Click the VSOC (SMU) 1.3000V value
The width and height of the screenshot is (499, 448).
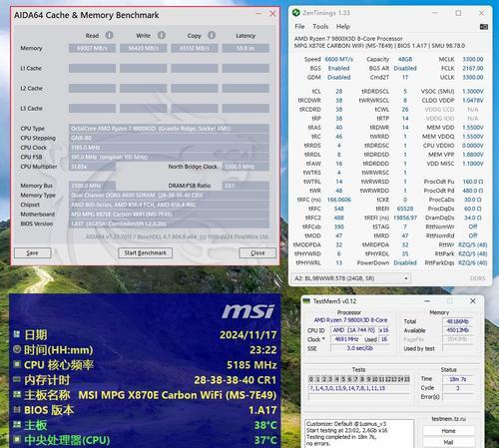tap(473, 91)
